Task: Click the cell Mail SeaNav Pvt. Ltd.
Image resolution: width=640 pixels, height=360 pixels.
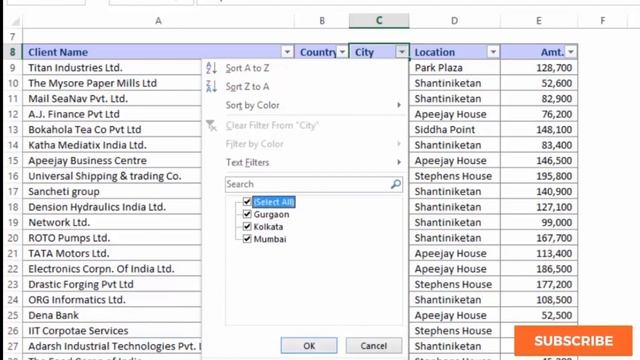Action: coord(112,98)
